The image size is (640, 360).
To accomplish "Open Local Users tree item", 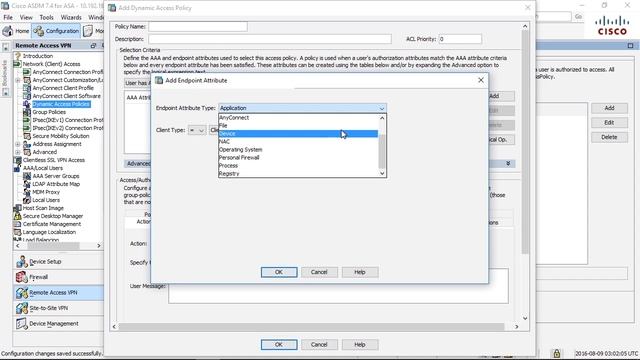I will [46, 200].
